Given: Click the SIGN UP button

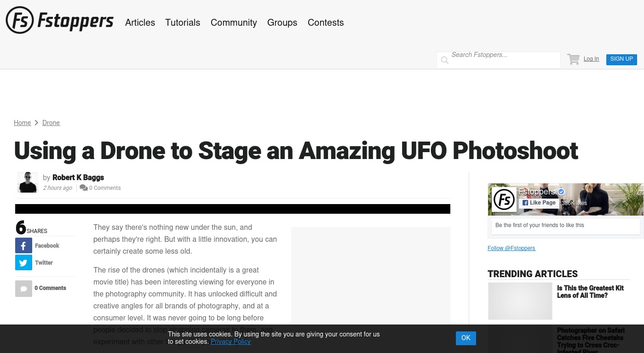Looking at the screenshot, I should point(621,59).
